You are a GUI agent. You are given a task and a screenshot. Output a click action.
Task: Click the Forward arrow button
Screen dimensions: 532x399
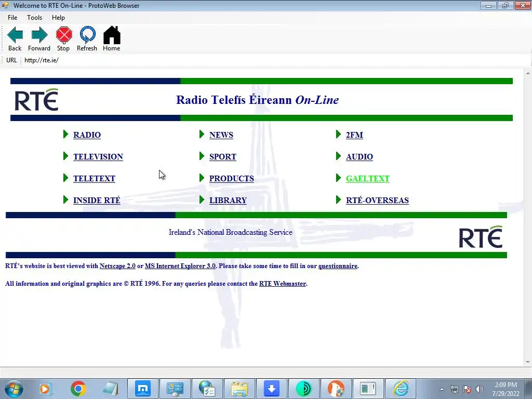pyautogui.click(x=39, y=38)
